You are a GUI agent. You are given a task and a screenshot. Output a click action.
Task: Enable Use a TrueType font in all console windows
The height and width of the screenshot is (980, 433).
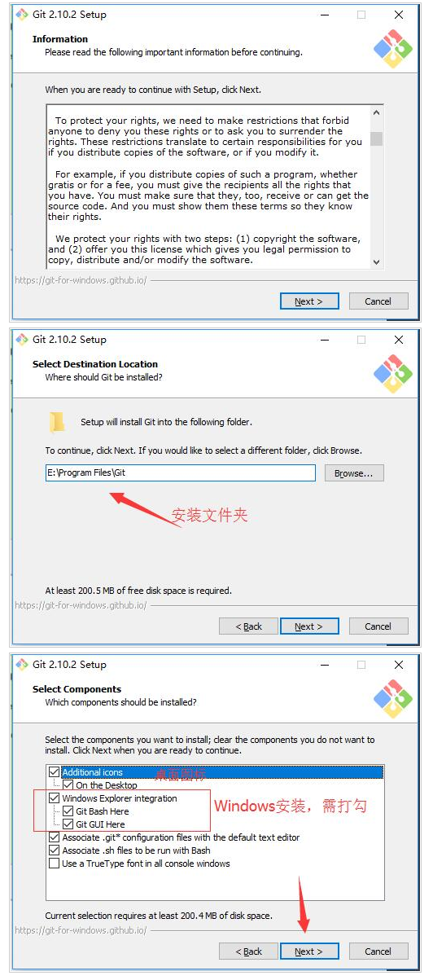[55, 864]
